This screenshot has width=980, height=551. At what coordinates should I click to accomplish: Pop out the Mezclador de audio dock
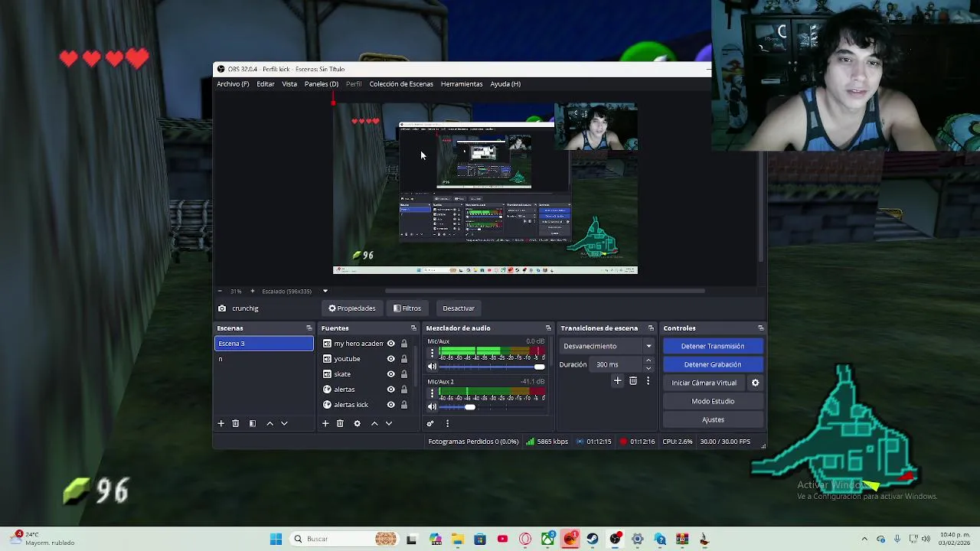coord(548,328)
